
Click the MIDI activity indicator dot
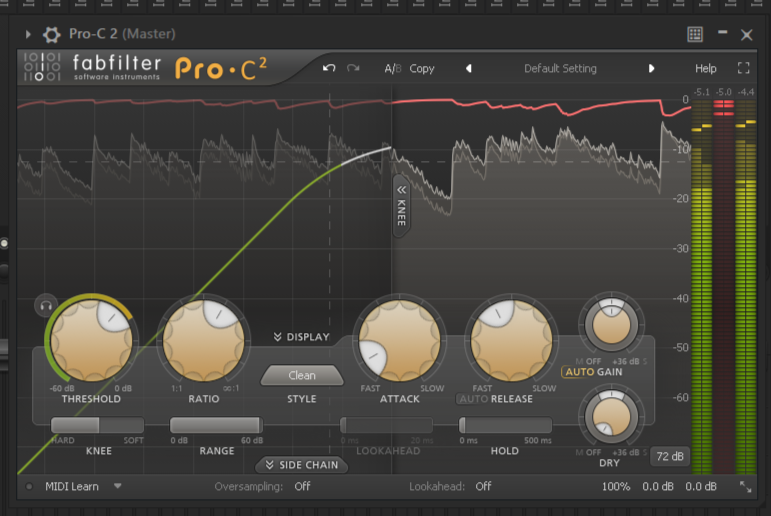click(x=29, y=486)
